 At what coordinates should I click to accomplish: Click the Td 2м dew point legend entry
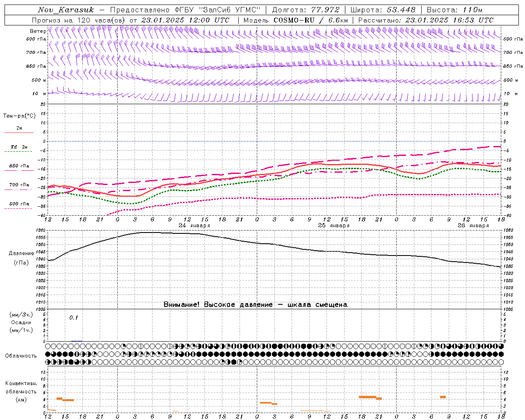pos(19,147)
